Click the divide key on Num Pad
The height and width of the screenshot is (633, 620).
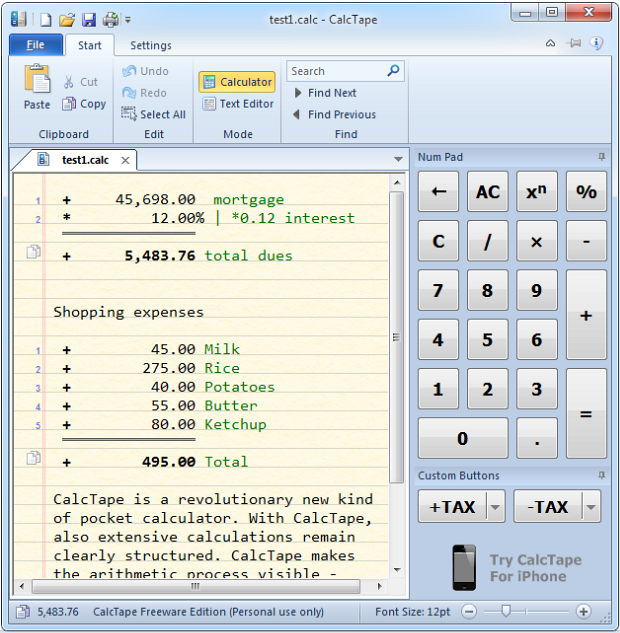coord(488,241)
